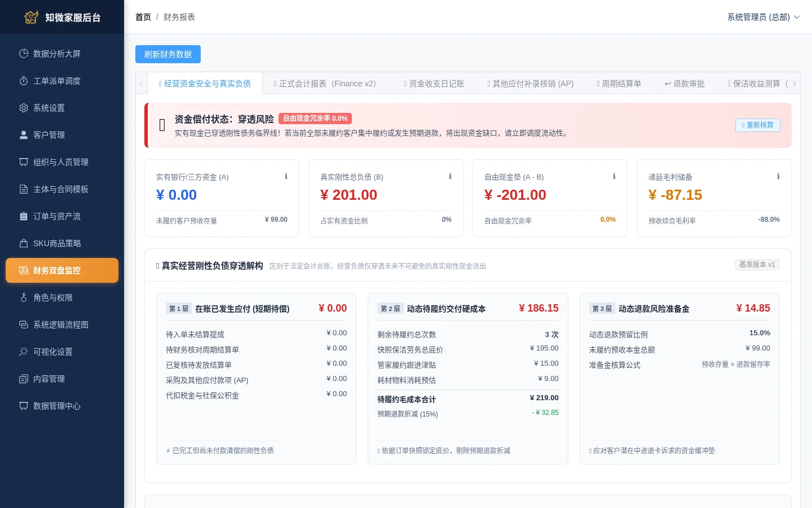Open 系统设置 menu item
Screen dimensions: 812x508
[x=62, y=108]
